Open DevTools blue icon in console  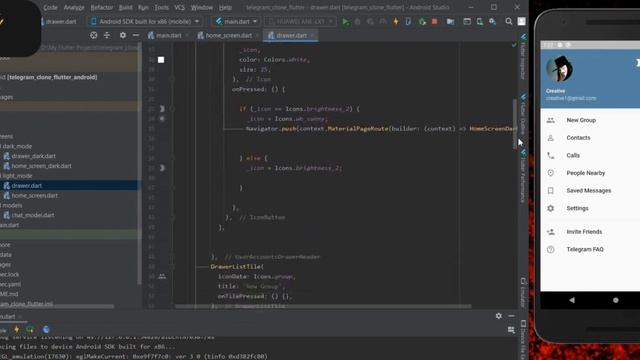[46, 329]
